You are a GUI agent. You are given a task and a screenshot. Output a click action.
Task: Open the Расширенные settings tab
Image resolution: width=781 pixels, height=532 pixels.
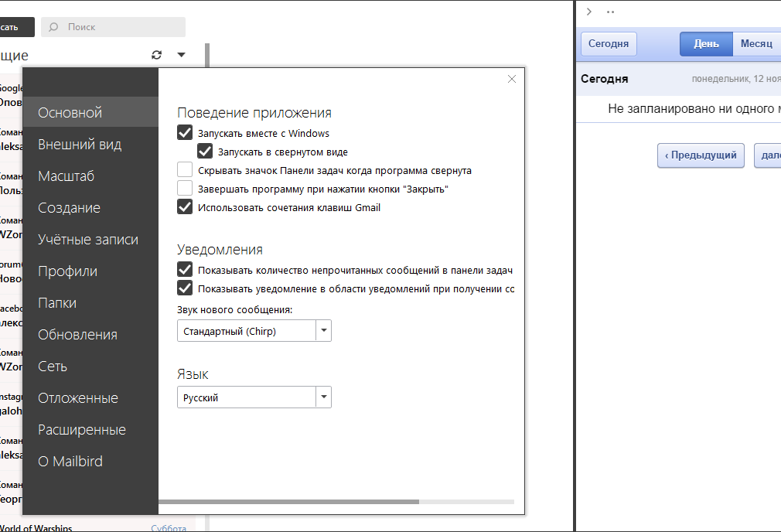[x=90, y=430]
